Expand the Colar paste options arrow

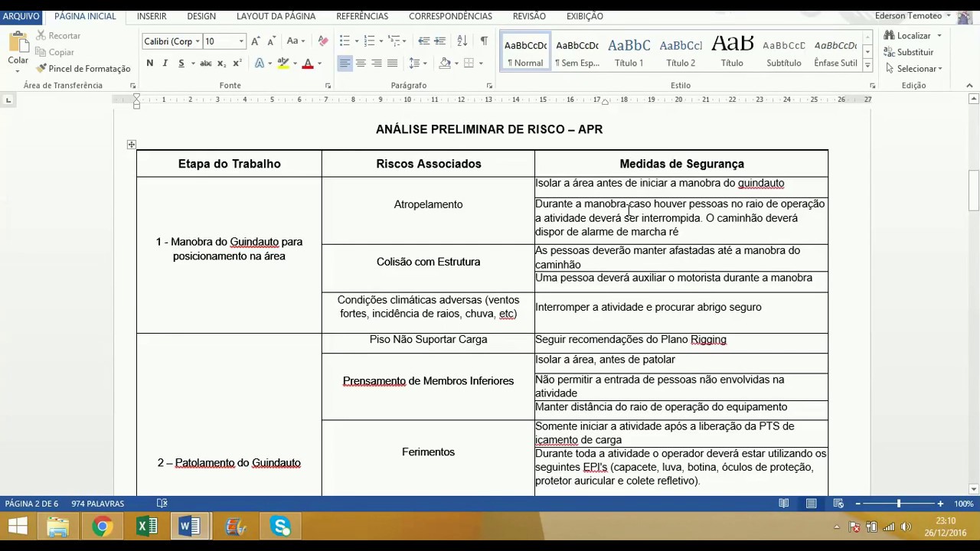[x=18, y=71]
